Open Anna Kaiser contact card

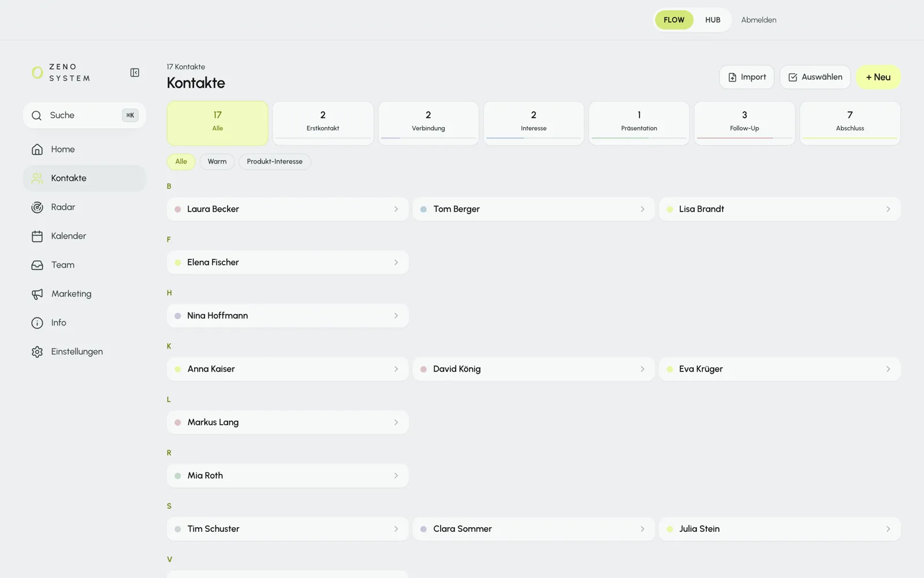[x=288, y=369]
